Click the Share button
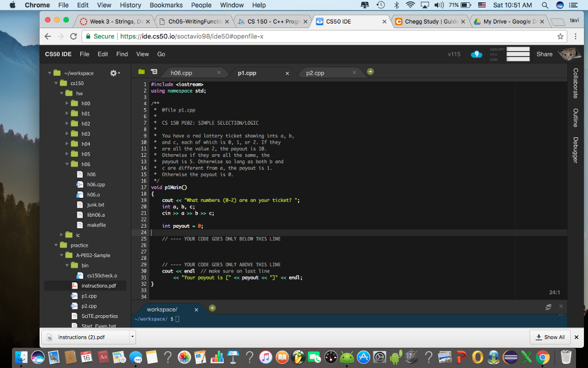The height and width of the screenshot is (368, 588). (x=544, y=54)
